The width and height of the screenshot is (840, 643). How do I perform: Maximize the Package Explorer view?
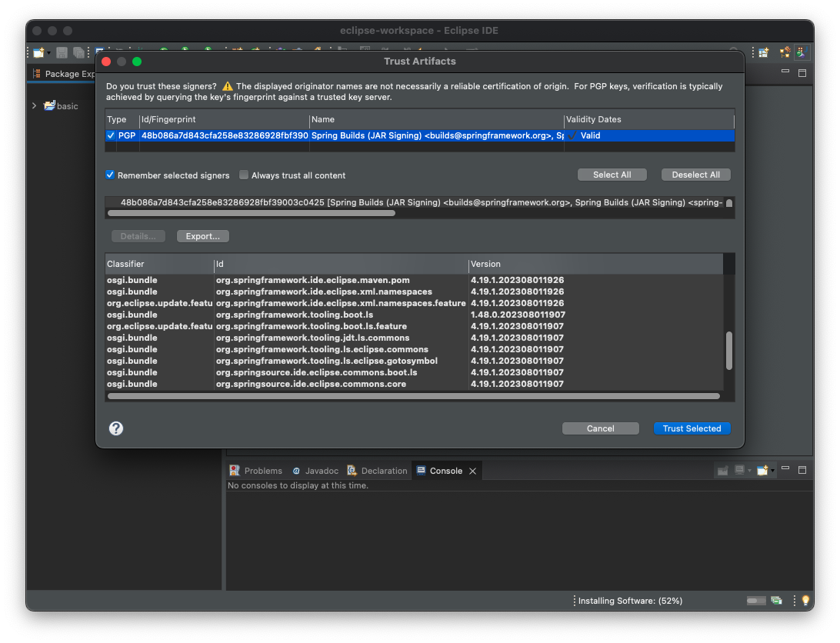point(802,73)
